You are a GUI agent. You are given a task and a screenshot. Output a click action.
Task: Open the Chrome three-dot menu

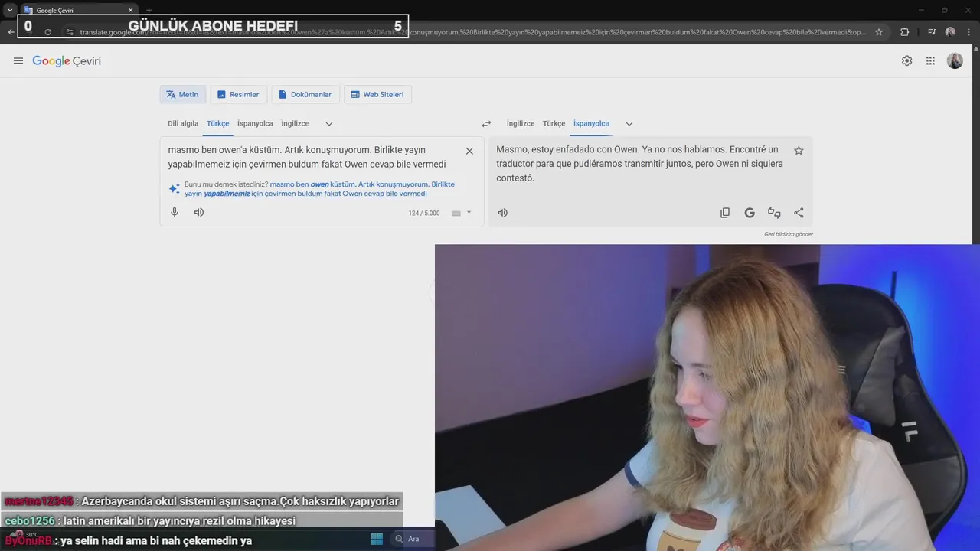[x=968, y=32]
